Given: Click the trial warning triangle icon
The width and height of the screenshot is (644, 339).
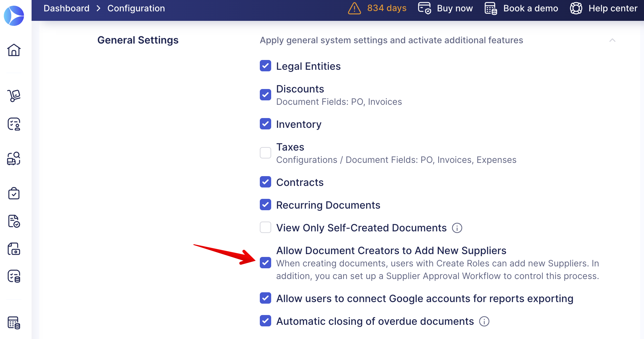Looking at the screenshot, I should coord(355,8).
